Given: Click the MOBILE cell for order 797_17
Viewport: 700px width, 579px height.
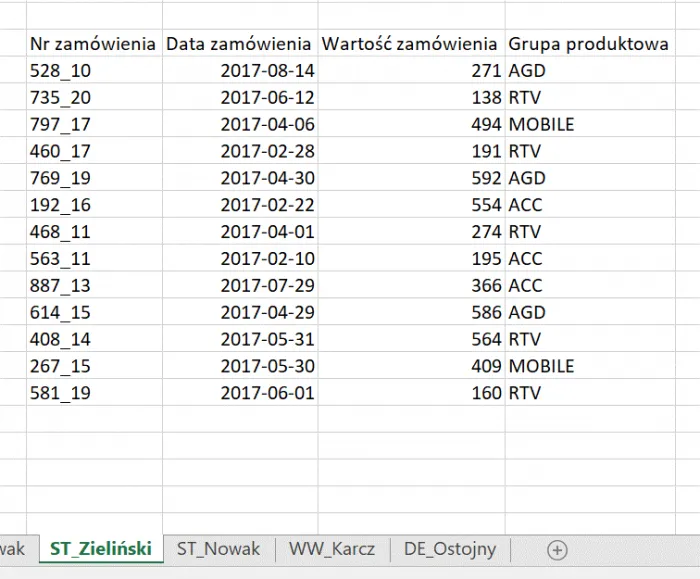Looking at the screenshot, I should [x=541, y=125].
